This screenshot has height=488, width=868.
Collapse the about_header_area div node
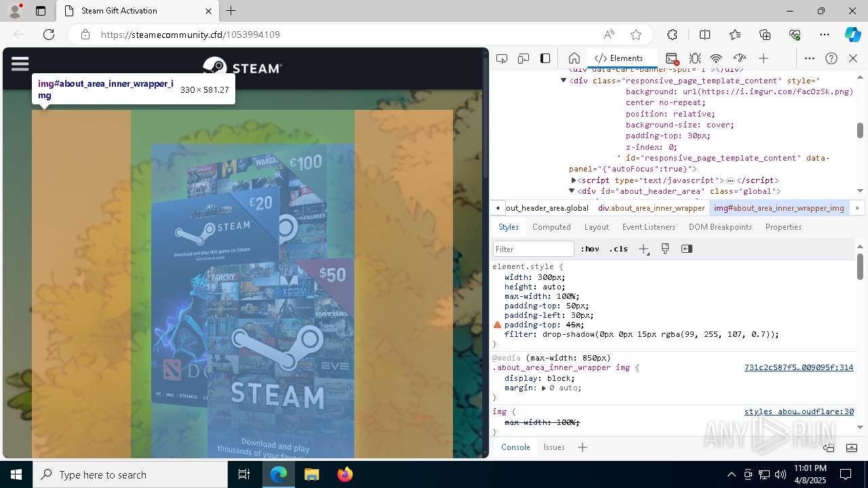click(572, 191)
